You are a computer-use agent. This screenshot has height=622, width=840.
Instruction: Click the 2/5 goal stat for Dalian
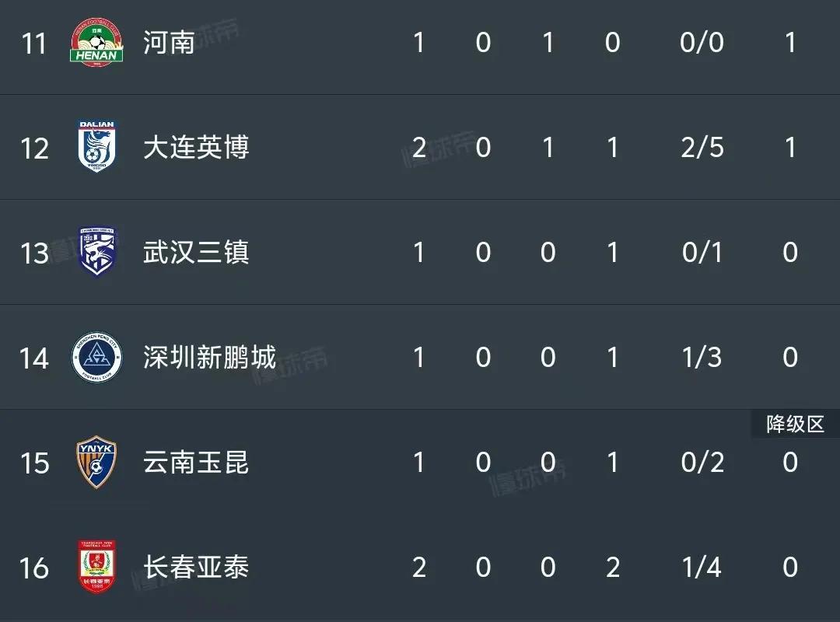click(x=702, y=148)
